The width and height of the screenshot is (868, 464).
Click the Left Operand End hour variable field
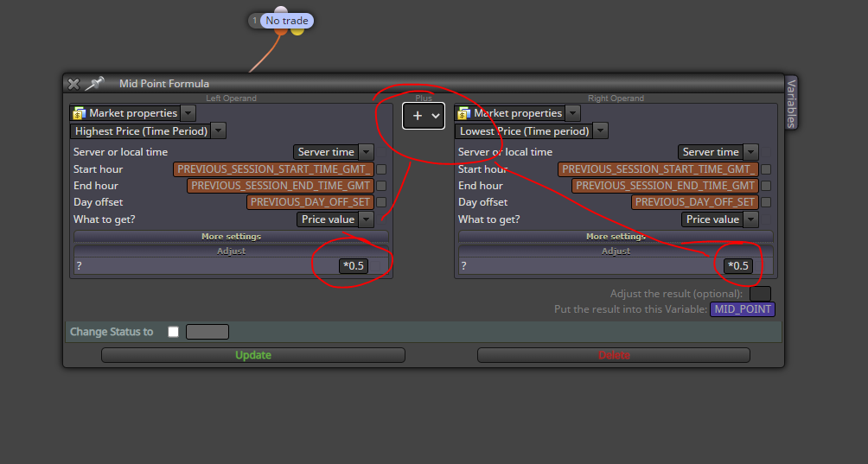pos(280,186)
